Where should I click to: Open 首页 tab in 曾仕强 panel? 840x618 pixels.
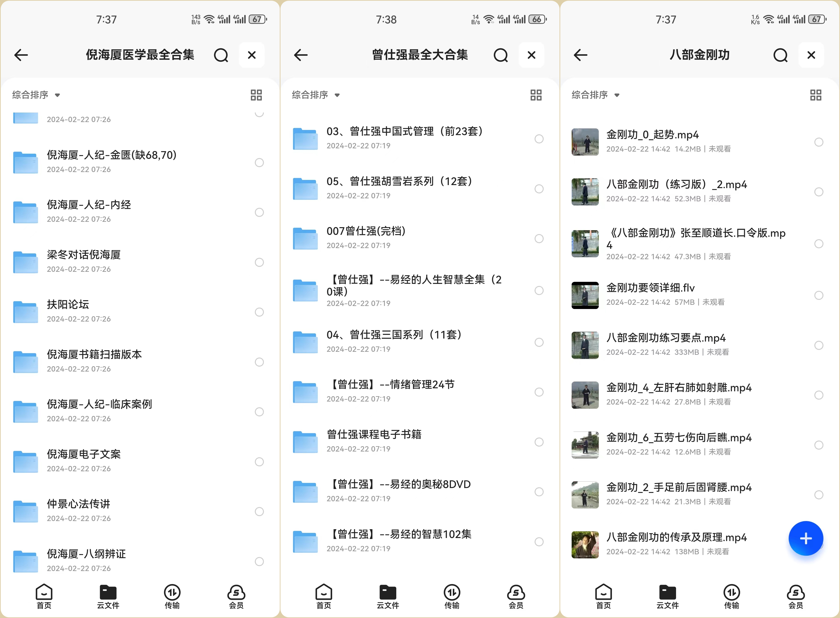point(324,597)
